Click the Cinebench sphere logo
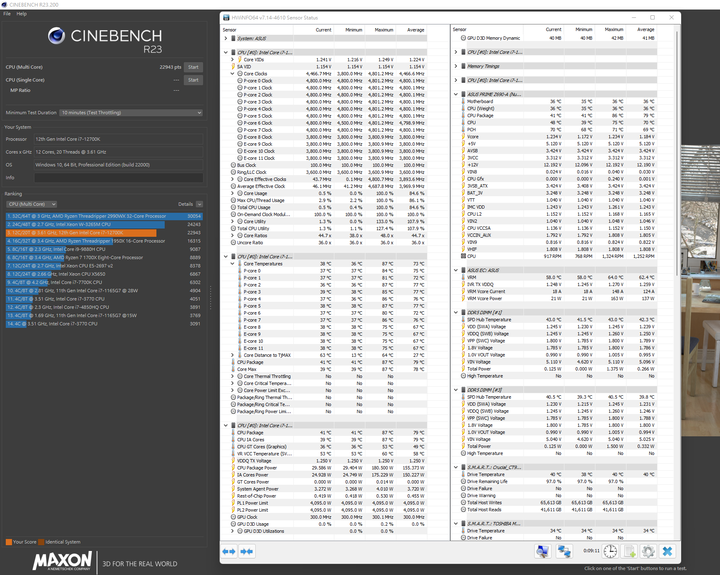The image size is (720, 575). click(56, 35)
